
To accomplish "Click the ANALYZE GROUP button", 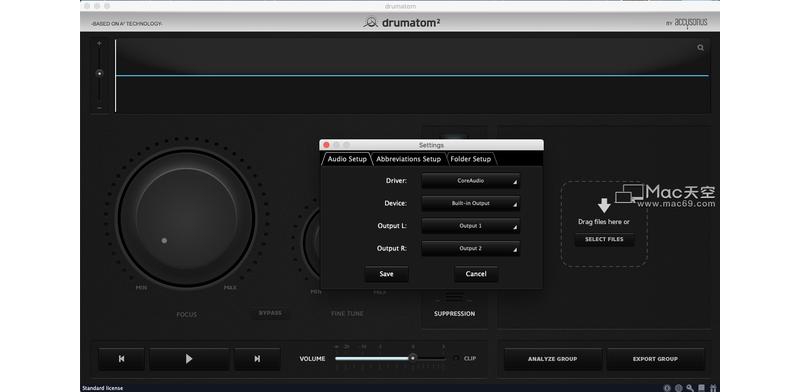I will 553,359.
